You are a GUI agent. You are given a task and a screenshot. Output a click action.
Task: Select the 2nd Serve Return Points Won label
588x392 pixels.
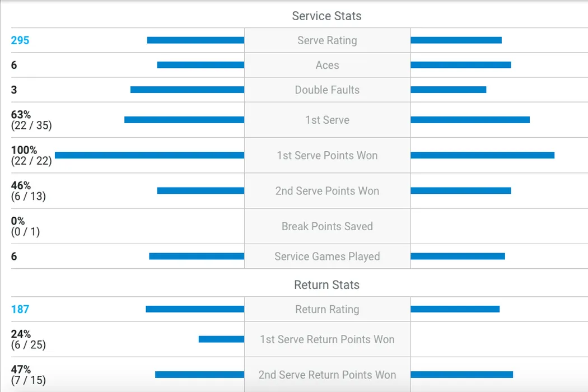coord(327,375)
